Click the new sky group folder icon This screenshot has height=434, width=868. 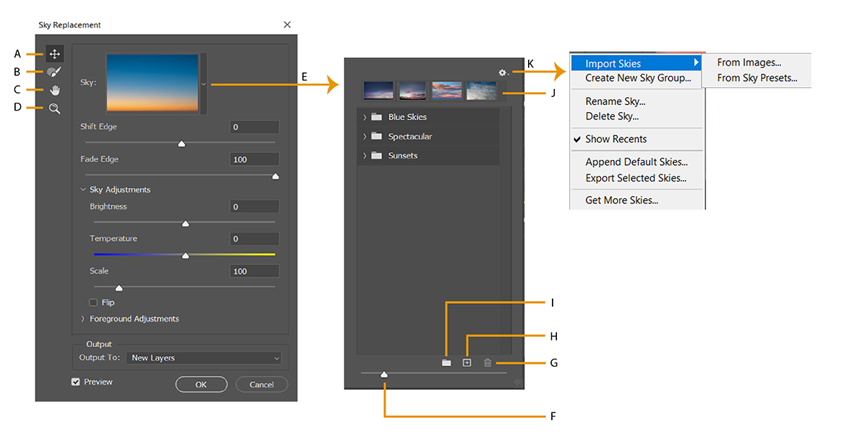[x=446, y=362]
